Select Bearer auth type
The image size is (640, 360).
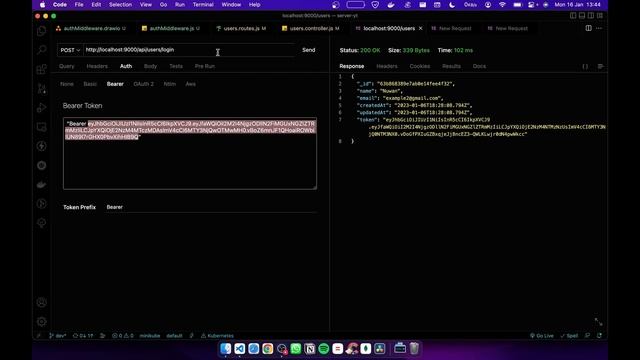(115, 84)
